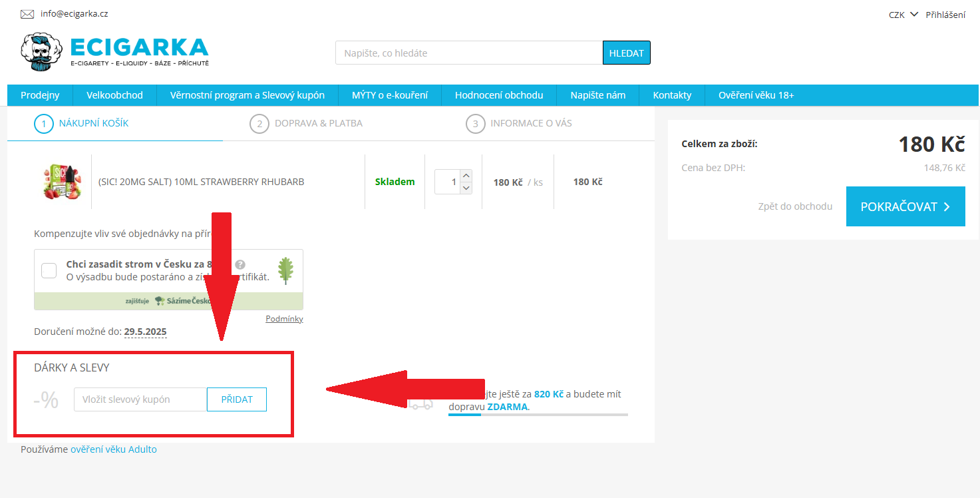
Task: Click the Skladem stock status
Action: (x=395, y=182)
